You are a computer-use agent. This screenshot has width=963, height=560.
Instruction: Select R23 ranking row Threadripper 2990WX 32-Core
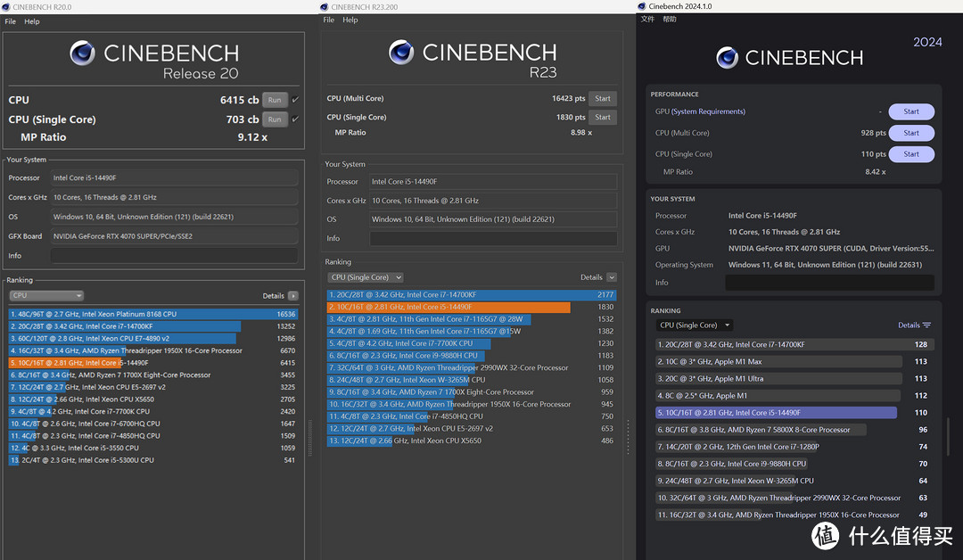[x=471, y=367]
